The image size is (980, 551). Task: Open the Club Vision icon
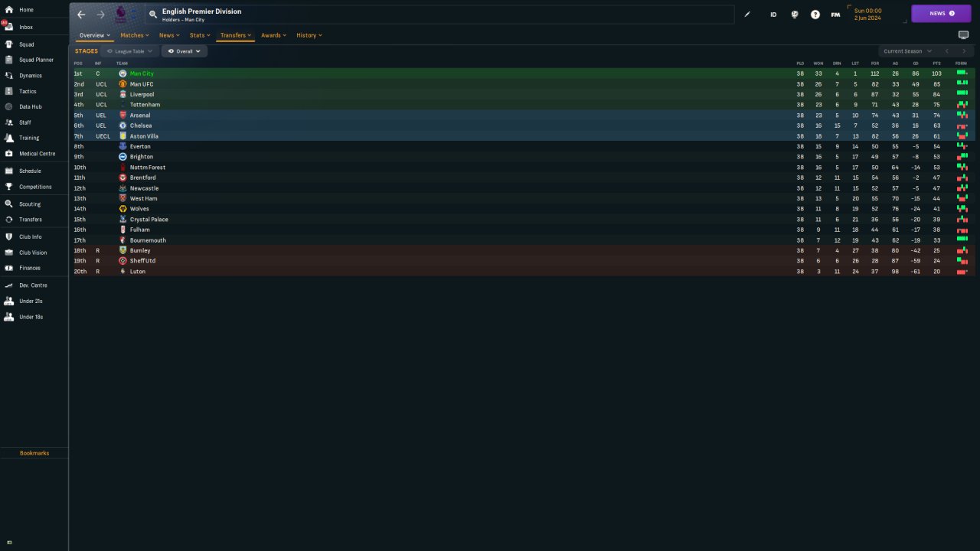click(x=8, y=253)
